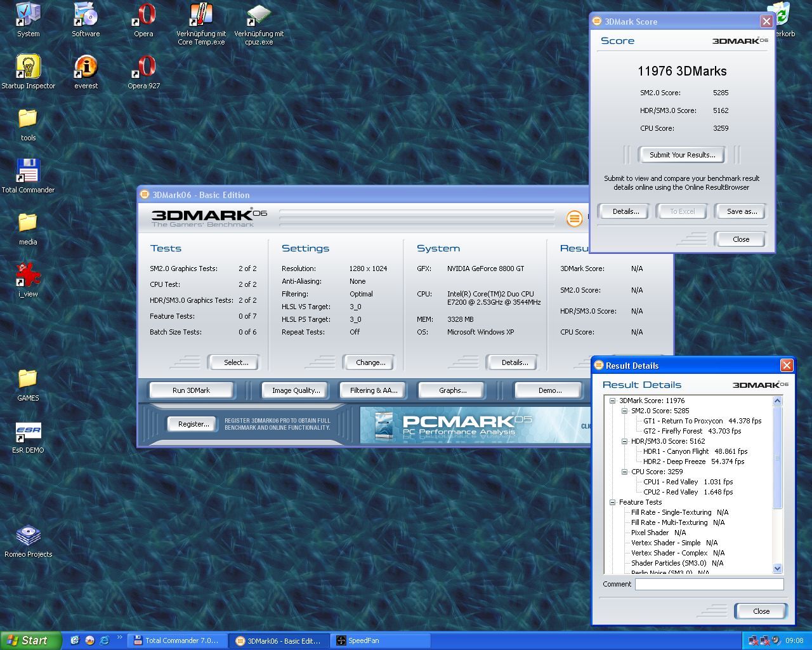Click Change... under Settings

click(x=370, y=362)
